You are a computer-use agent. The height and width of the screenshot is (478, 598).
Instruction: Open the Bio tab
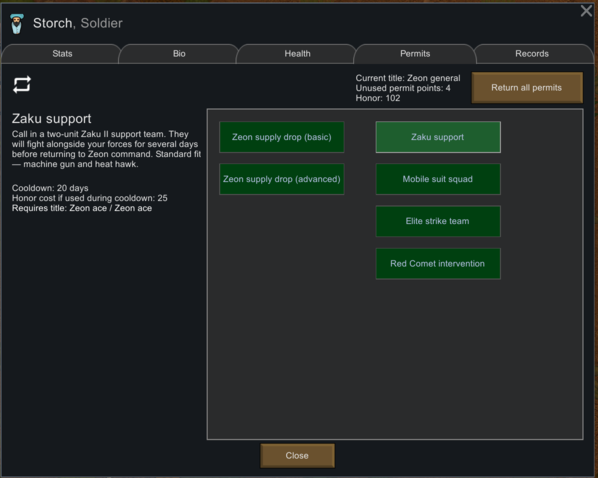179,54
